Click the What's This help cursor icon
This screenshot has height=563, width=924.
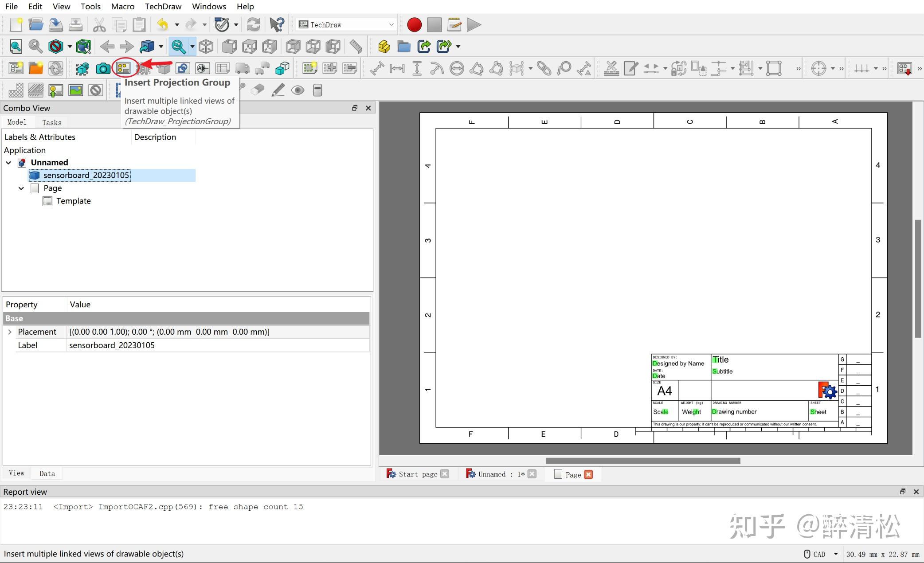point(277,25)
